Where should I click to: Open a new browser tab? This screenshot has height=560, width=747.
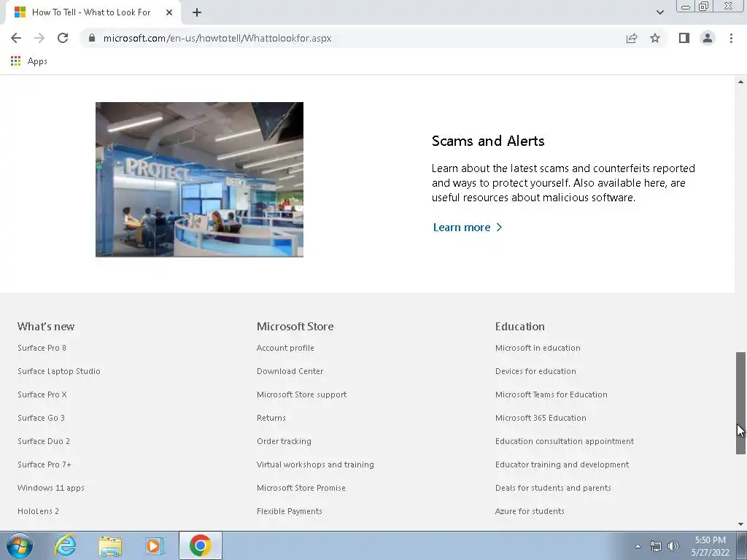click(197, 12)
